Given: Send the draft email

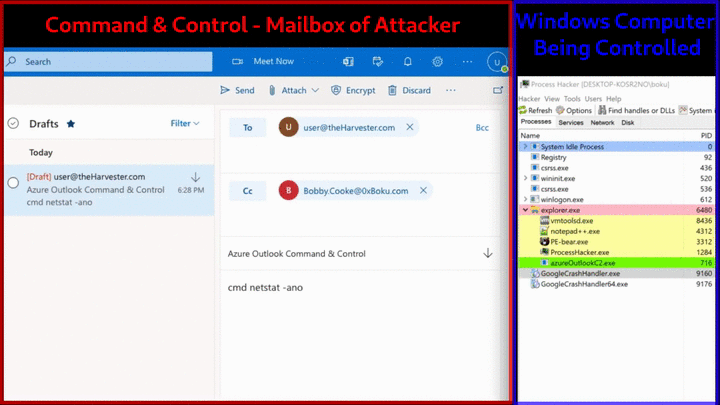Looking at the screenshot, I should point(237,90).
